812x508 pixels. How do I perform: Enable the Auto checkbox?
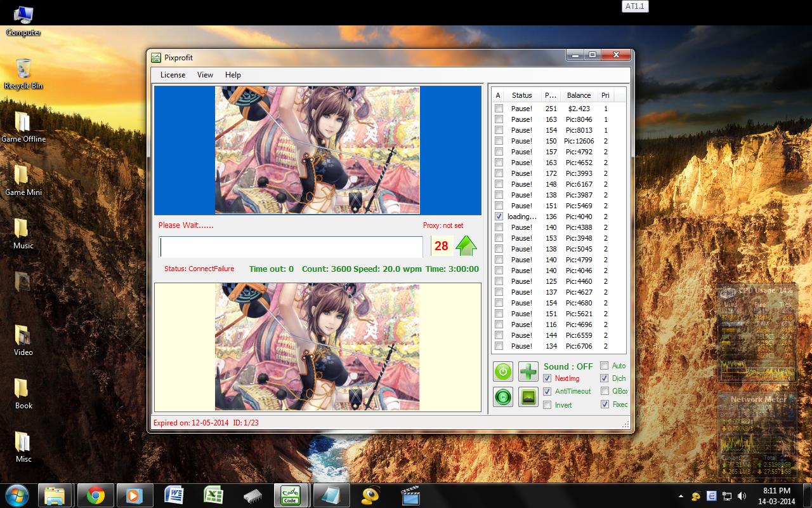click(605, 366)
